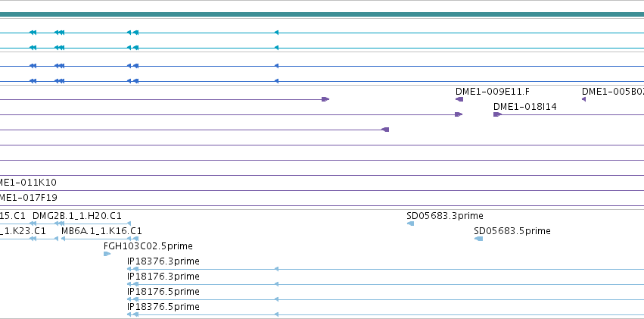The width and height of the screenshot is (644, 319).
Task: Select the IP18376.3prime label
Action: tap(163, 261)
